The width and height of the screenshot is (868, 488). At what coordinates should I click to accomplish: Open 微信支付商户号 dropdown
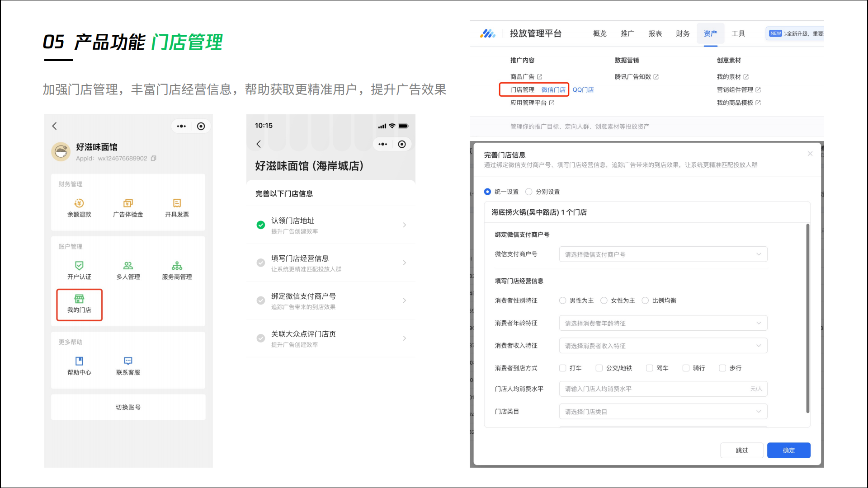click(x=663, y=254)
